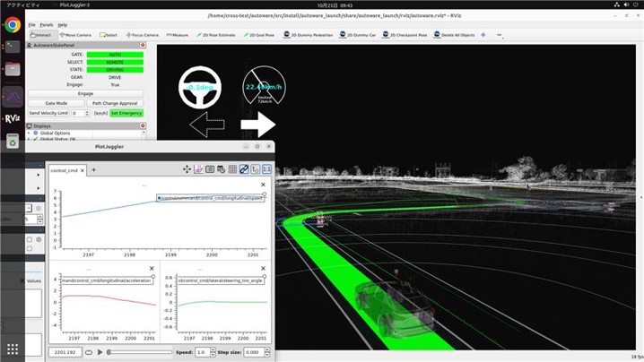The width and height of the screenshot is (644, 362).
Task: Click the Engage button
Action: pyautogui.click(x=85, y=93)
